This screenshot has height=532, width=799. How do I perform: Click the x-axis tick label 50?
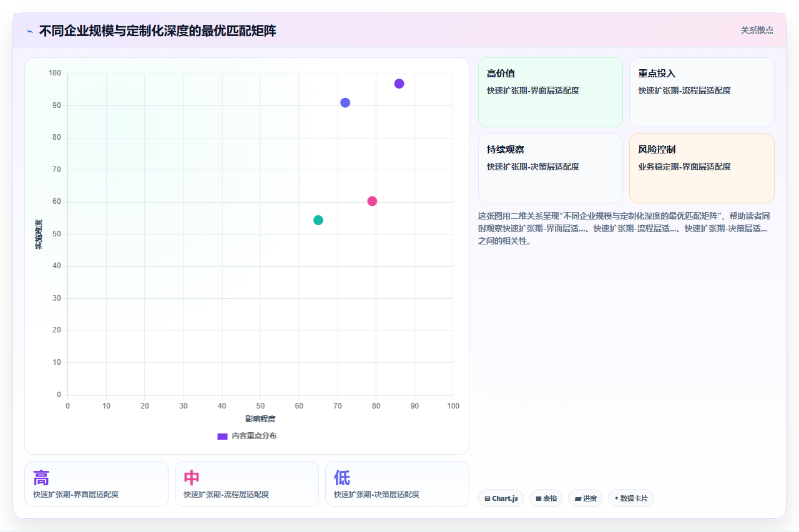pos(260,406)
